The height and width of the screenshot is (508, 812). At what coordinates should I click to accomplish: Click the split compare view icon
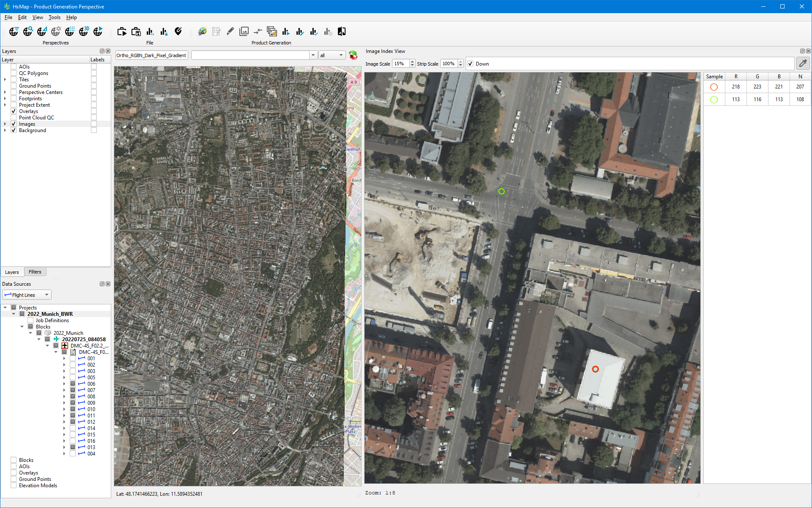click(x=342, y=31)
